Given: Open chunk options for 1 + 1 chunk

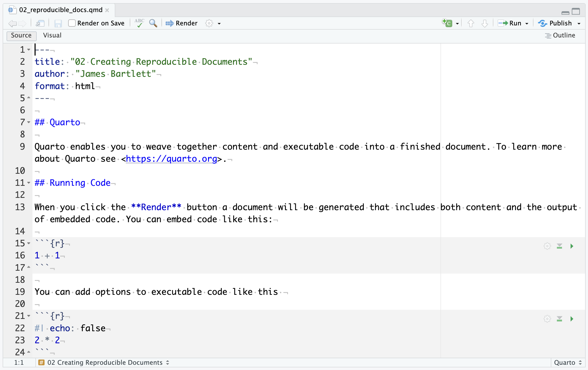Looking at the screenshot, I should tap(547, 246).
